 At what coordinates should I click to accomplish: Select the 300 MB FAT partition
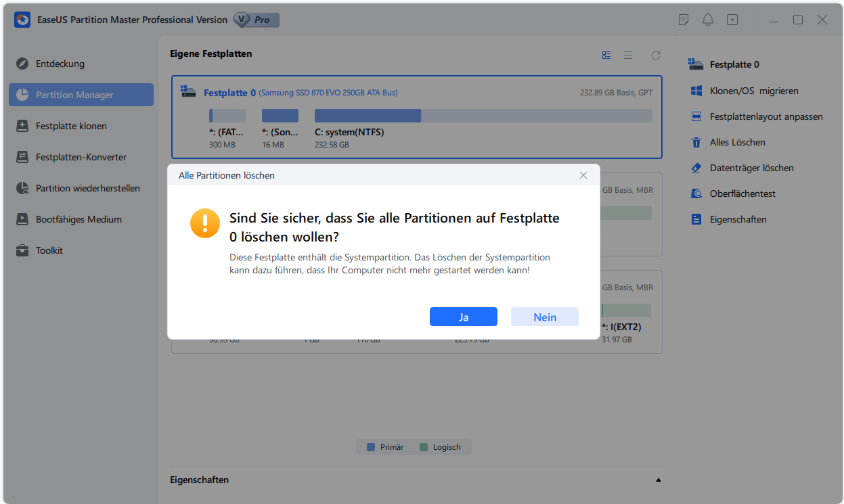[227, 116]
